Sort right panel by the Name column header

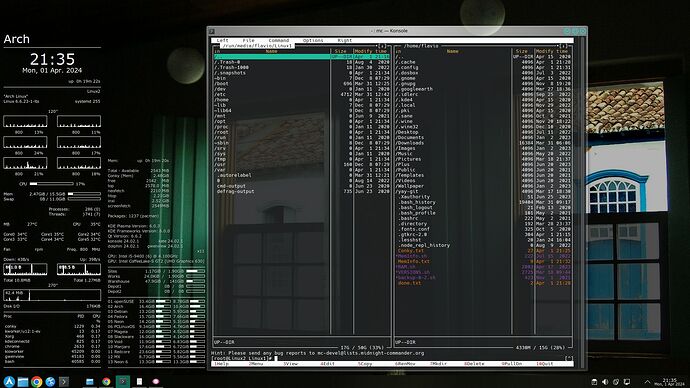tap(453, 51)
